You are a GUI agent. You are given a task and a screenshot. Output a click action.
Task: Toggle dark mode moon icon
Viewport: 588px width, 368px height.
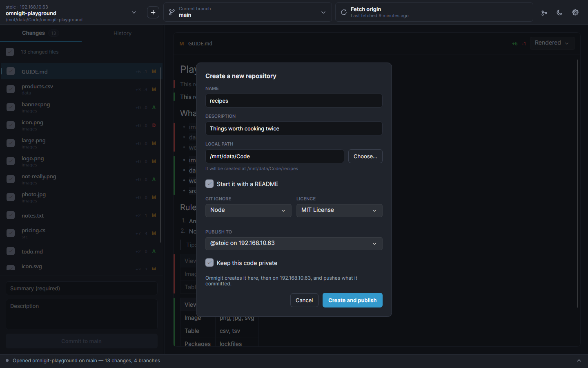[x=559, y=13]
